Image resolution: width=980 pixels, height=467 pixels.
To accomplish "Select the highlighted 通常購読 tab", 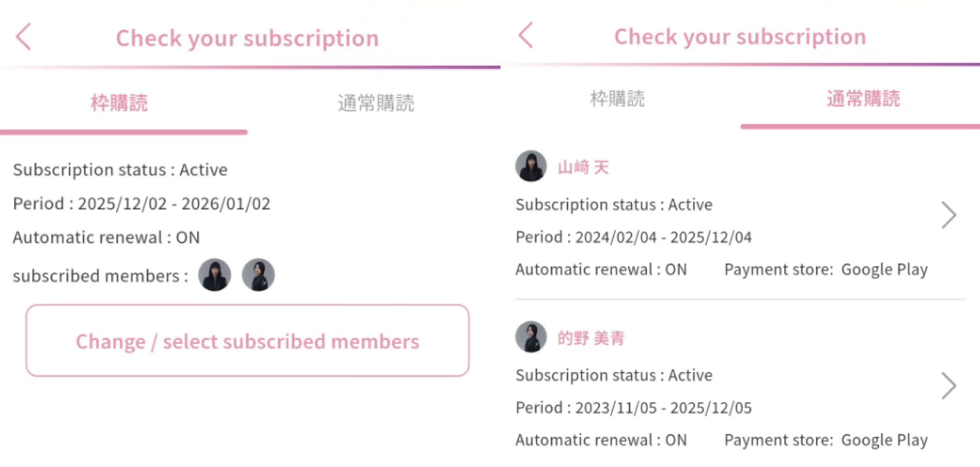I will click(863, 99).
